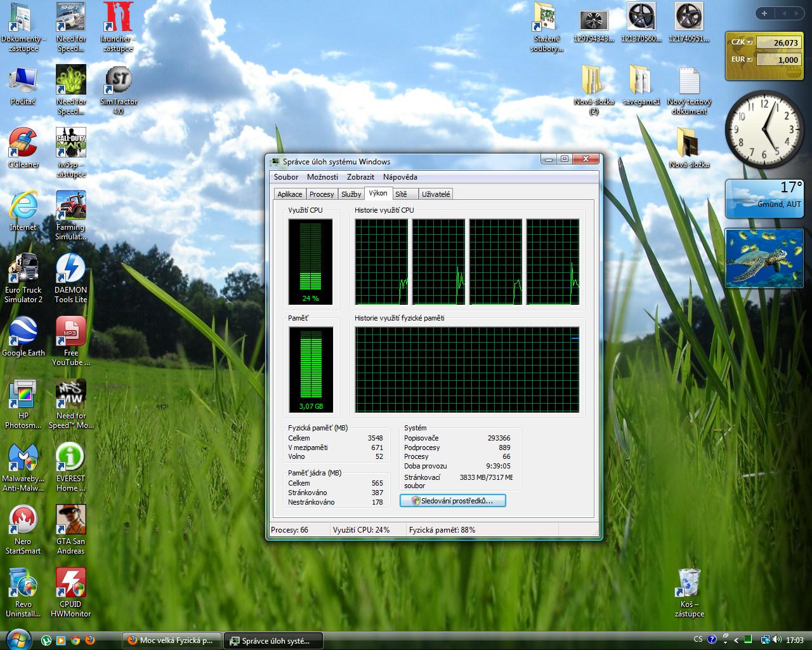The width and height of the screenshot is (812, 650).
Task: Open the Koš recycle bin shortcut
Action: coord(689,583)
